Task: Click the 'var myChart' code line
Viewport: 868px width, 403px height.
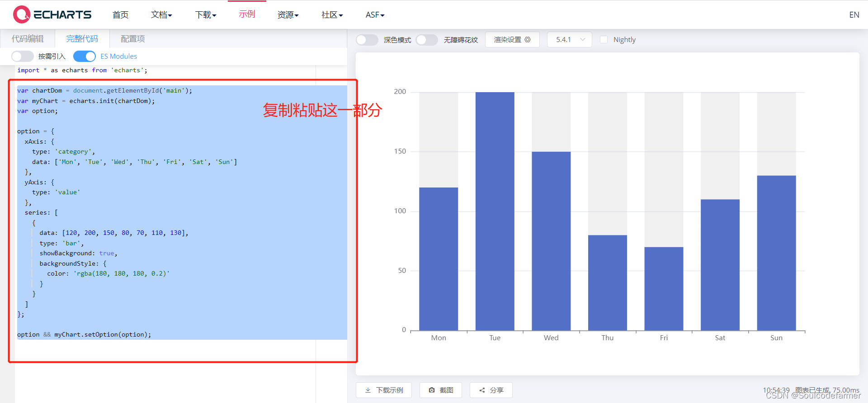Action: (x=86, y=101)
